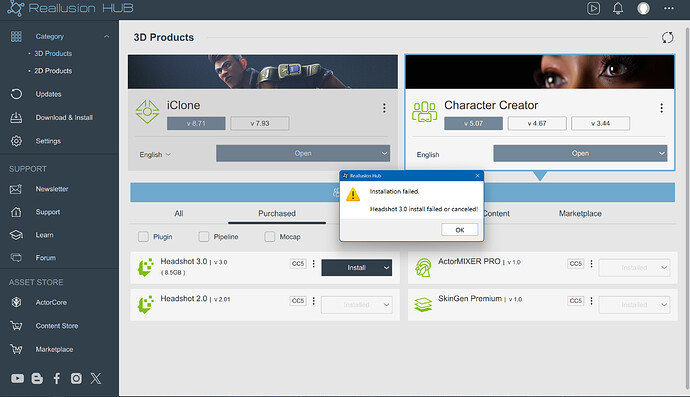690x397 pixels.
Task: Click the iClone product logo
Action: coord(147,111)
